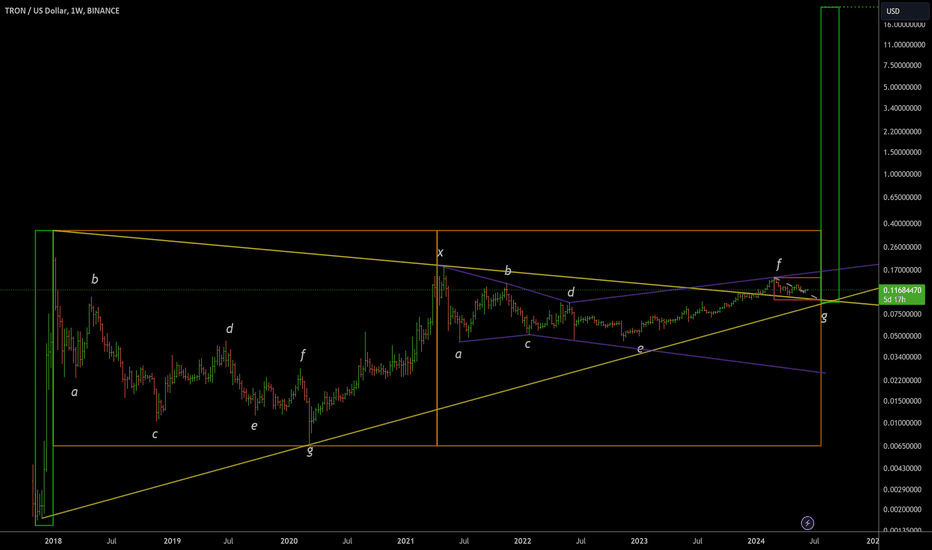
Task: Click the 5.00000000 price axis label
Action: point(902,87)
